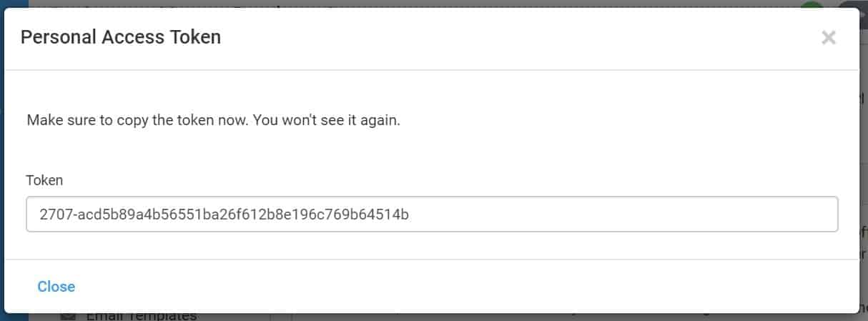Click the Personal Access Token dialog title
The height and width of the screenshot is (321, 868).
pos(121,37)
